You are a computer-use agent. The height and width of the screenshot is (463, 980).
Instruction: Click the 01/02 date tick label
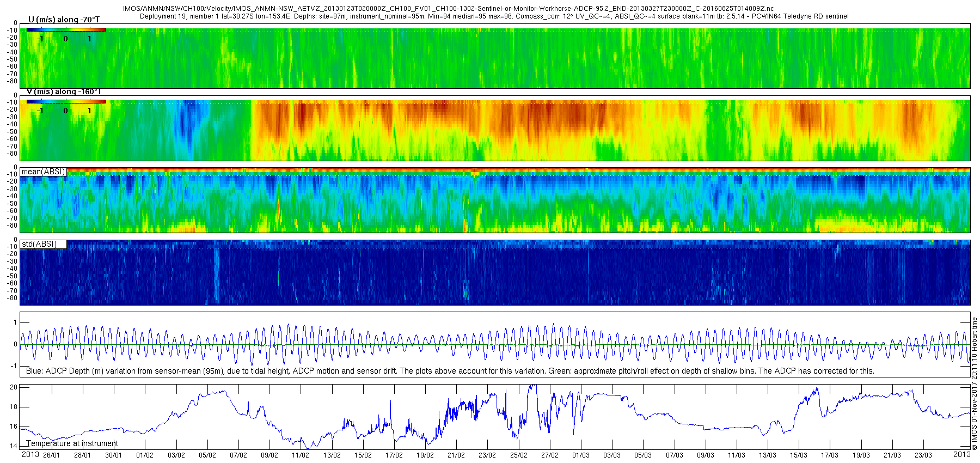pyautogui.click(x=145, y=455)
